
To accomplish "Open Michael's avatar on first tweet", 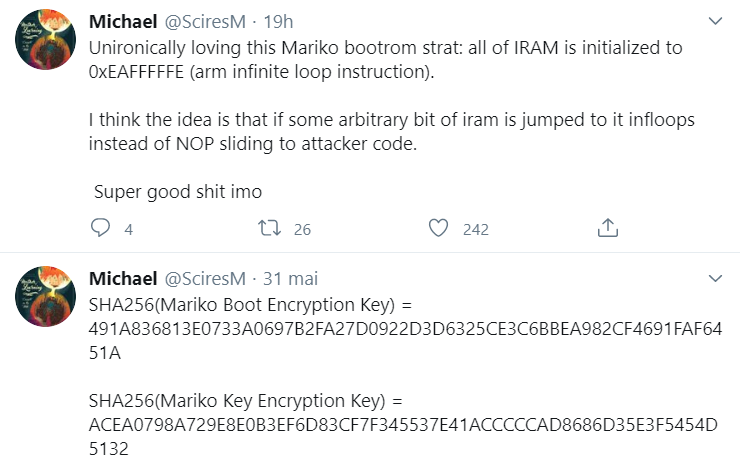I will click(x=45, y=40).
